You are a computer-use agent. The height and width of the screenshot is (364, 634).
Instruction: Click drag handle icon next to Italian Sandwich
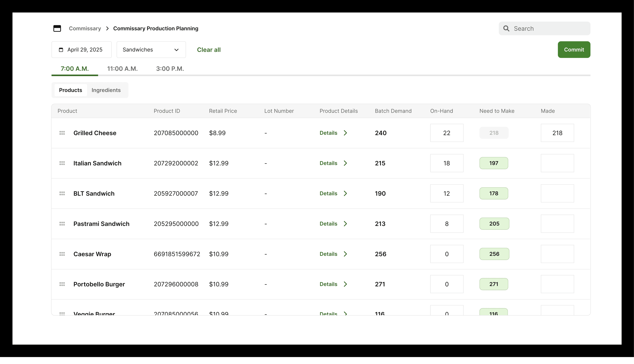click(62, 163)
